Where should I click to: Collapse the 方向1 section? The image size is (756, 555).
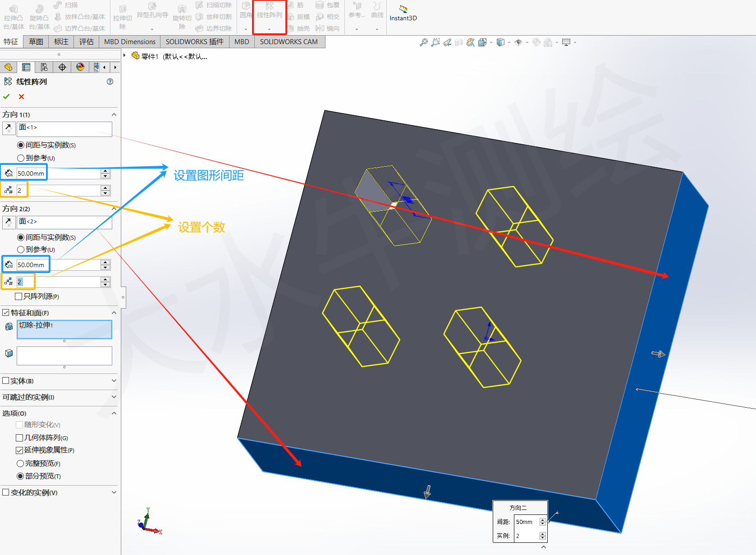114,114
